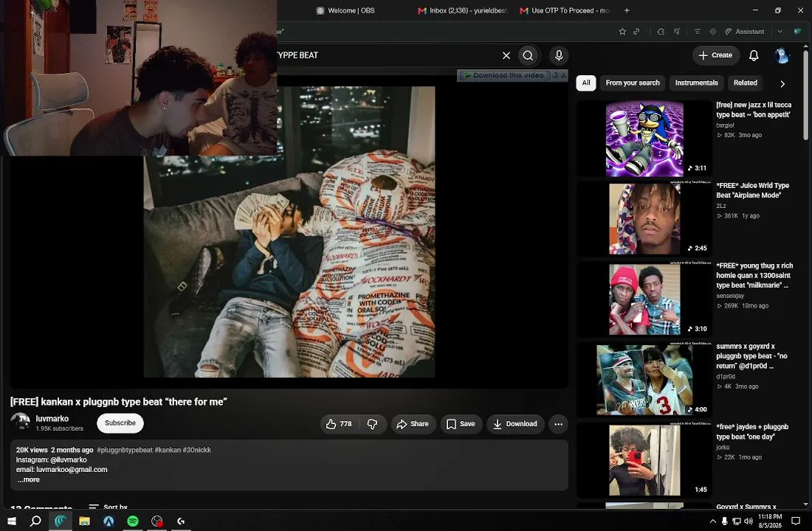Click the browser profile globe icon
The height and width of the screenshot is (531, 812).
(x=797, y=32)
